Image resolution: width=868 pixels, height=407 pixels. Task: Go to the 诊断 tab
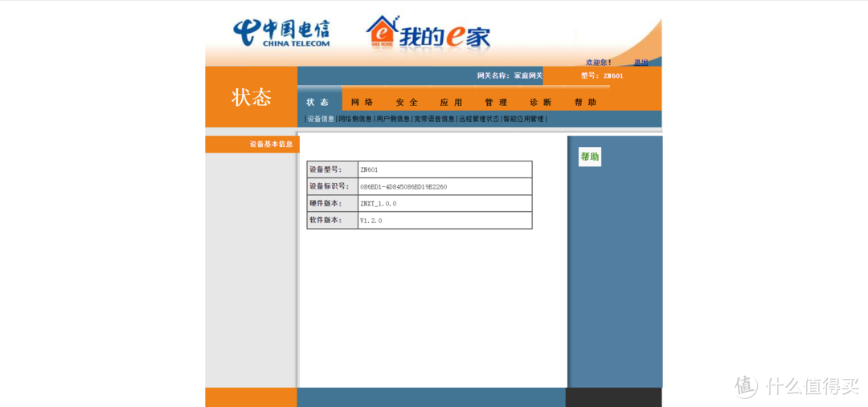[x=540, y=102]
